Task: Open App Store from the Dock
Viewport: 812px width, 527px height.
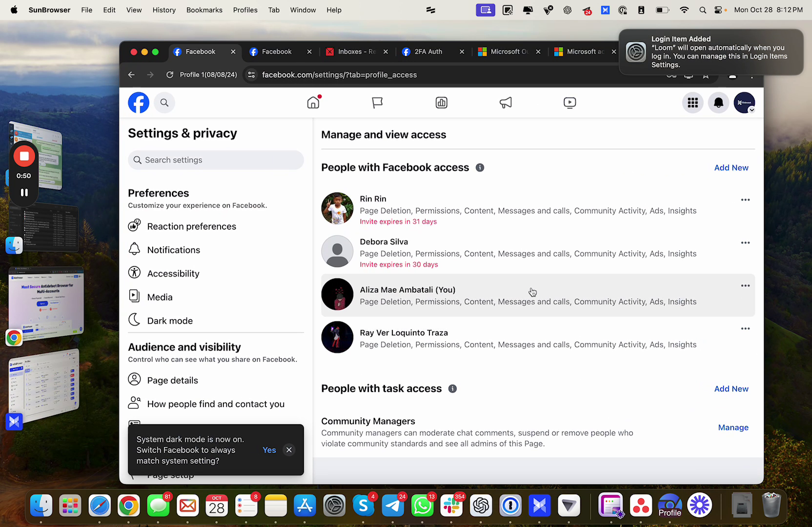Action: pyautogui.click(x=305, y=506)
